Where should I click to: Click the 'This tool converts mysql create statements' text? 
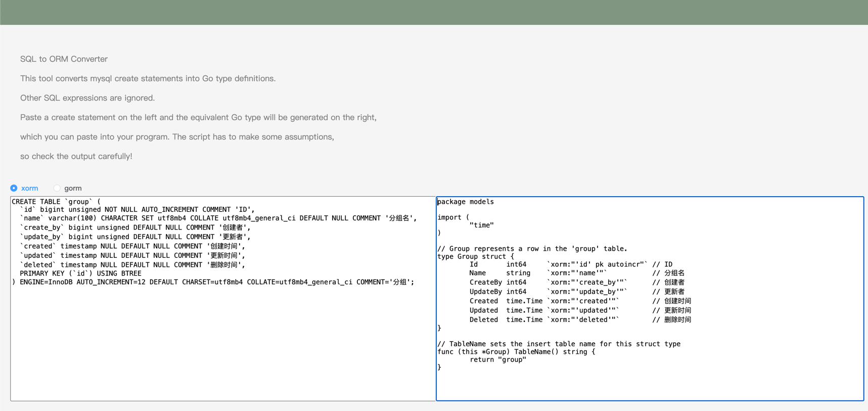tap(148, 78)
